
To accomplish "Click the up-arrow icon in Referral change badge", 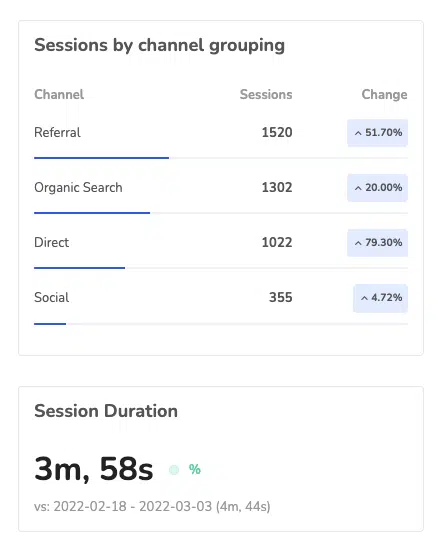I will [358, 133].
